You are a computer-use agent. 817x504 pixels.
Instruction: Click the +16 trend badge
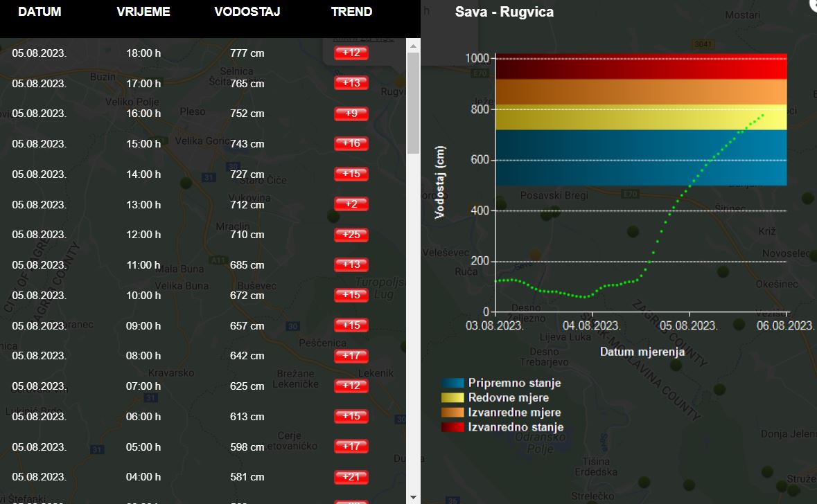pyautogui.click(x=351, y=143)
